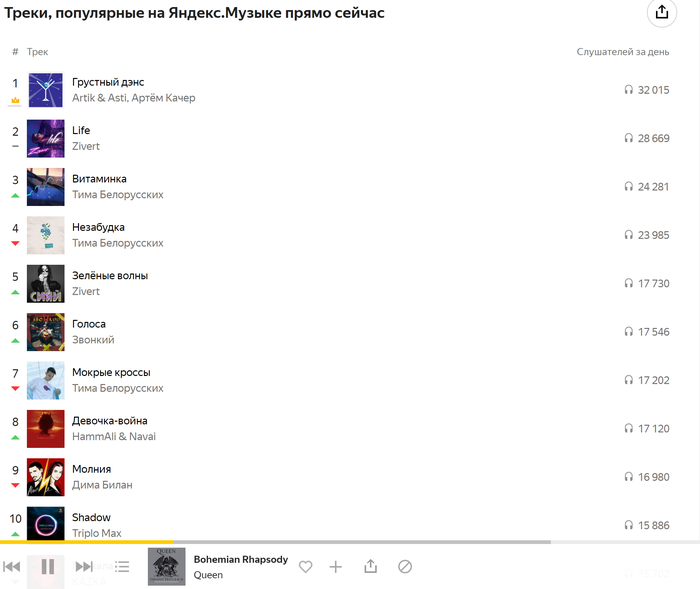Open the Queen artist link in player
The image size is (700, 589).
coord(208,575)
